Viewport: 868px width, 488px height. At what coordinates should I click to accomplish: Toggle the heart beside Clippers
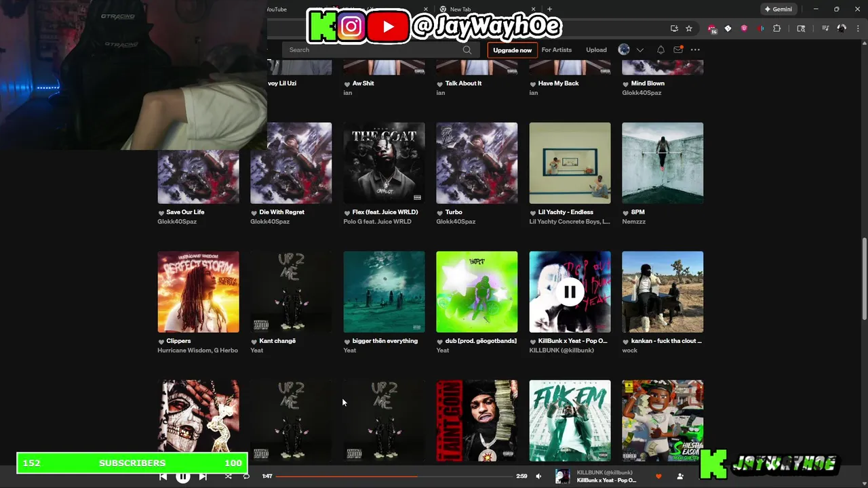[161, 341]
